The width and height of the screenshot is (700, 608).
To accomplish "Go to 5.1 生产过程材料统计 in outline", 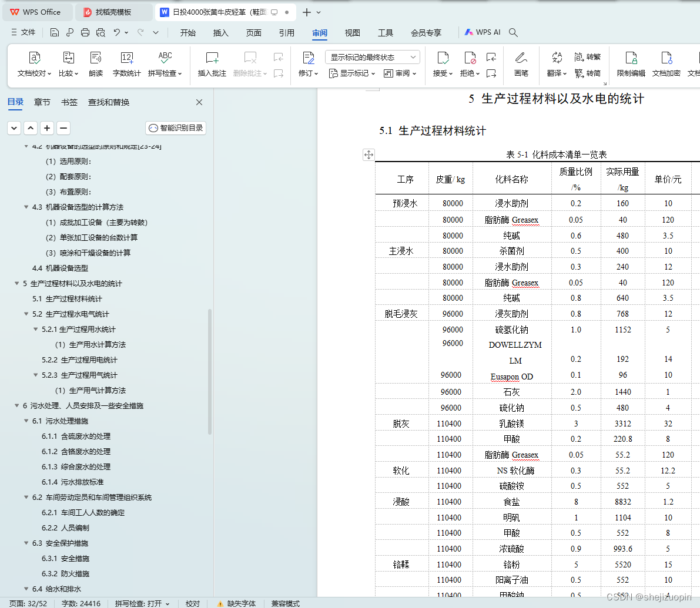I will [67, 299].
